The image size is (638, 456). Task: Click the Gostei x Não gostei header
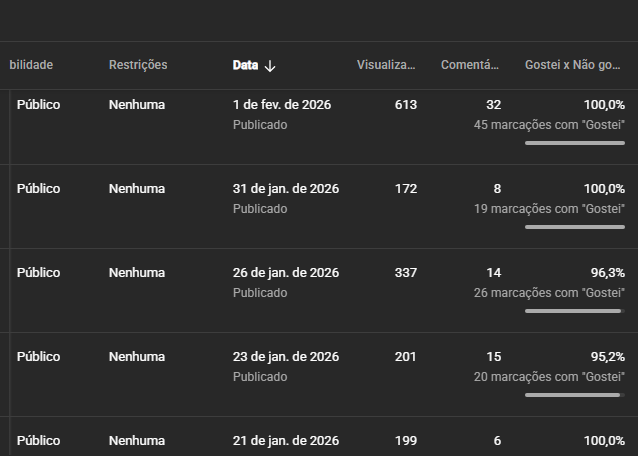click(574, 65)
